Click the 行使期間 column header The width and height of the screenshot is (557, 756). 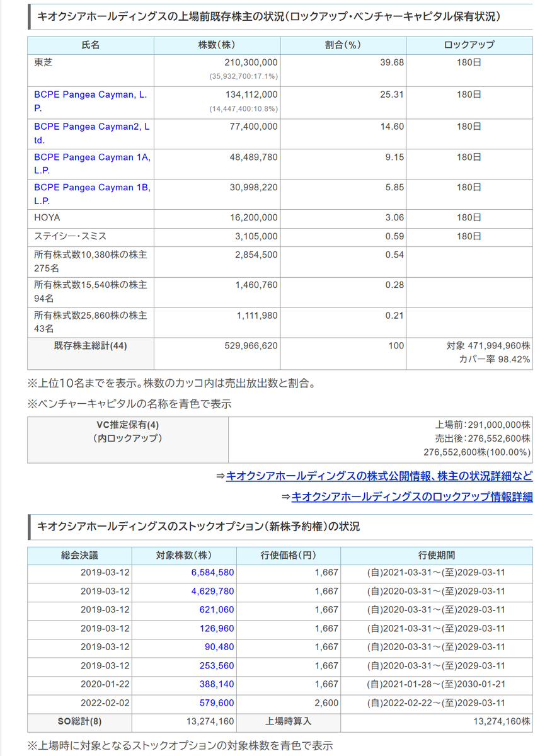[437, 556]
